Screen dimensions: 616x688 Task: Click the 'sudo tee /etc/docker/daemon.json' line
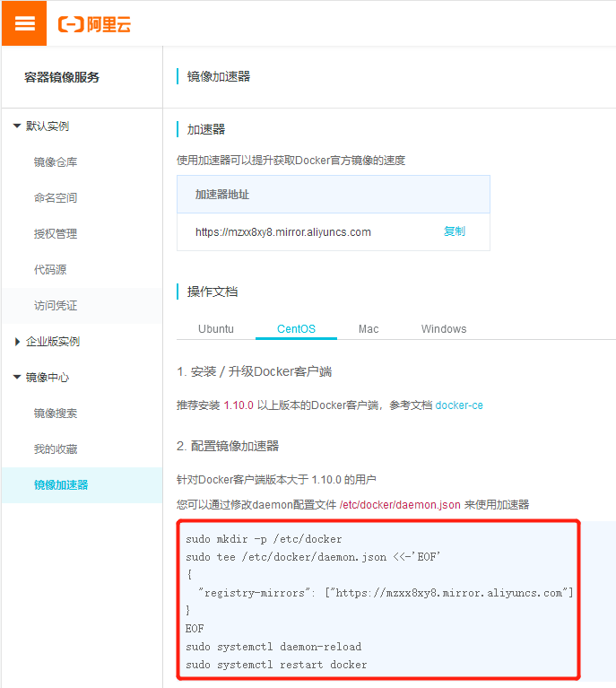click(x=313, y=557)
